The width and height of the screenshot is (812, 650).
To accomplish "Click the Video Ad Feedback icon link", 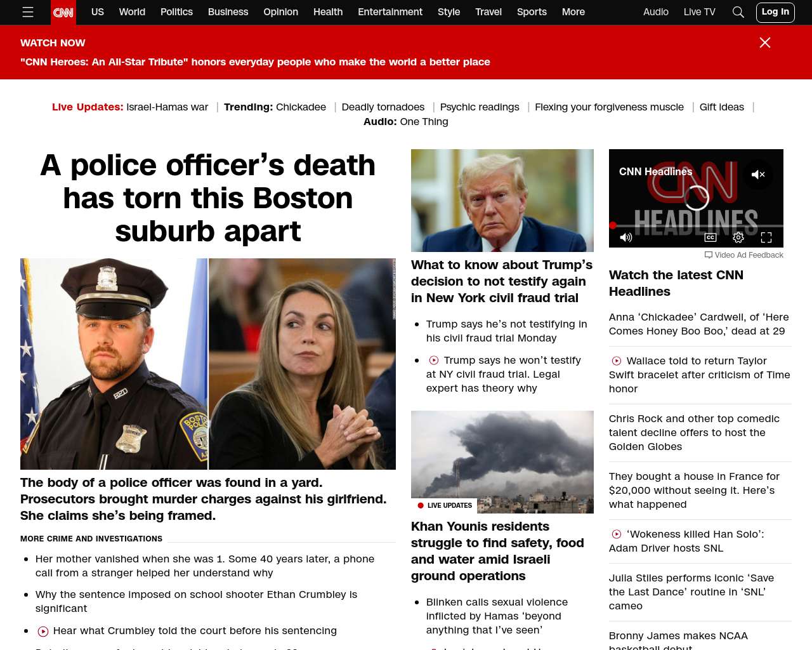I will tap(743, 255).
